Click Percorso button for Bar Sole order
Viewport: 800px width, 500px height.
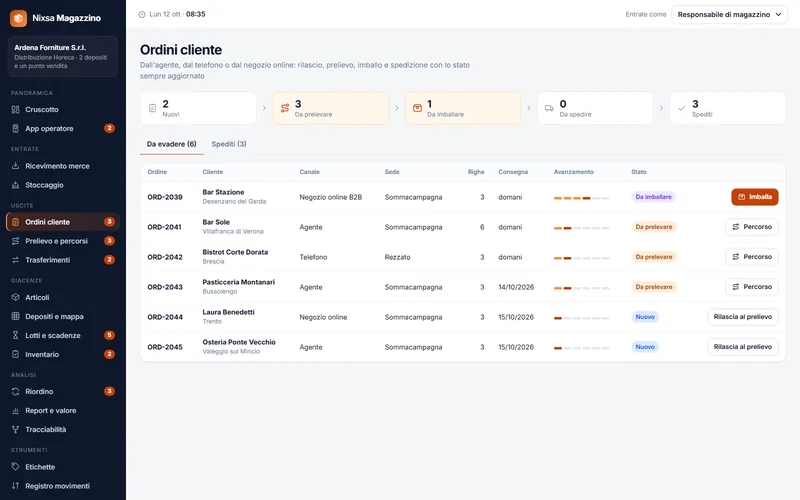pyautogui.click(x=752, y=227)
